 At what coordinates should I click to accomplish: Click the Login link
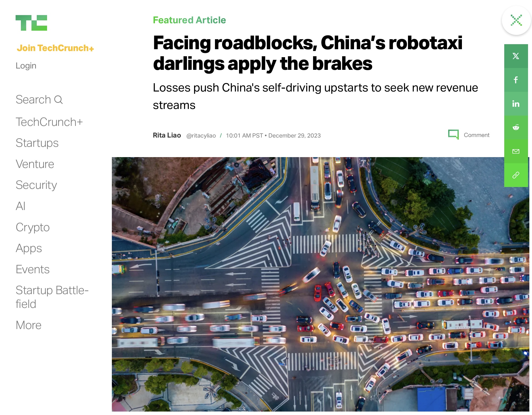point(26,66)
